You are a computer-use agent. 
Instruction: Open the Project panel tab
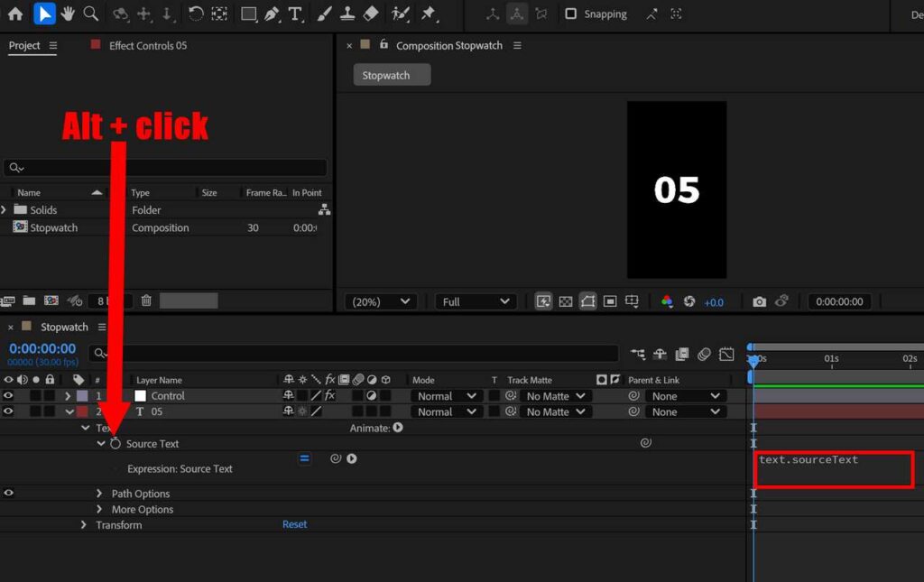[24, 45]
